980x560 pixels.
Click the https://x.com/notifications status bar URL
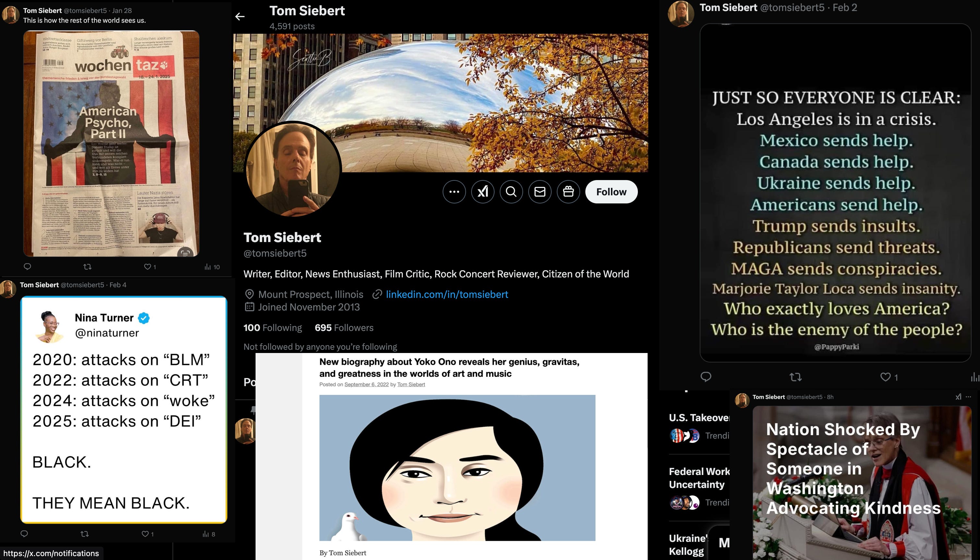pos(51,554)
